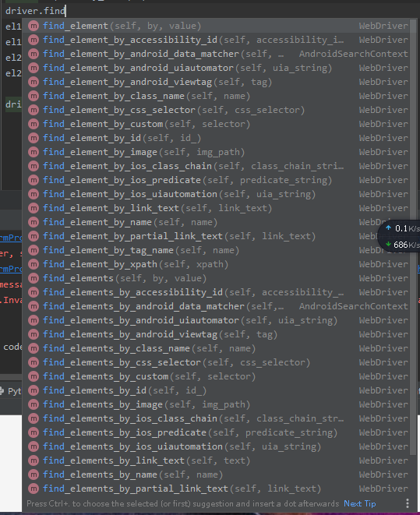
Task: Pick find_element_by_css_selector suggestion
Action: (x=216, y=110)
